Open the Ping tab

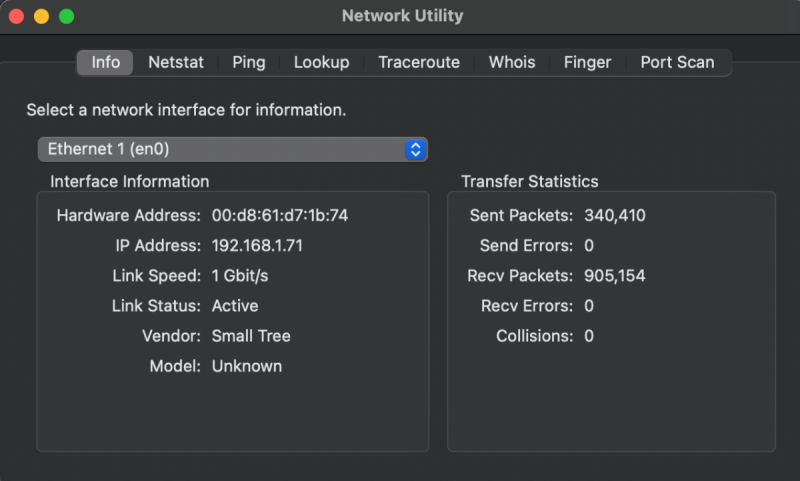tap(249, 62)
